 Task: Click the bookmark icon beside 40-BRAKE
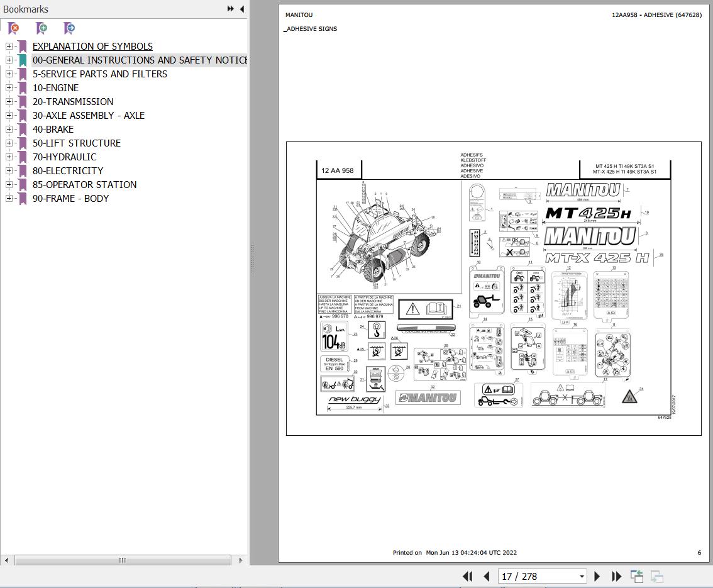coord(22,129)
